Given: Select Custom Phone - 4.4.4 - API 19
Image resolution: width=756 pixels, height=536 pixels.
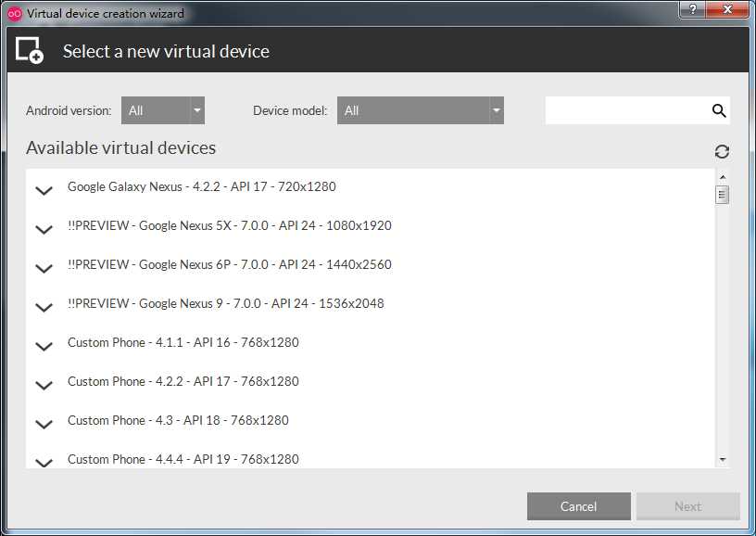Looking at the screenshot, I should [x=183, y=459].
